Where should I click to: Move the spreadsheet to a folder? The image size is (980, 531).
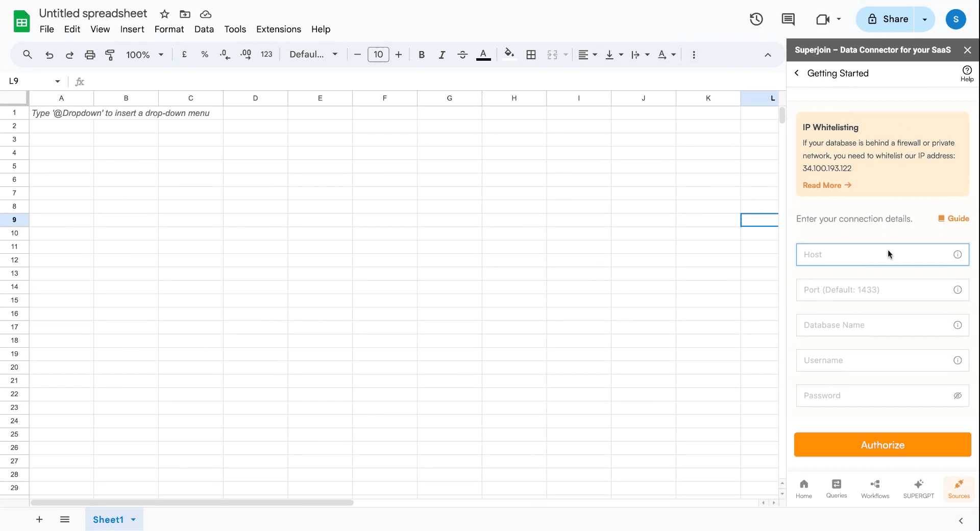(185, 14)
